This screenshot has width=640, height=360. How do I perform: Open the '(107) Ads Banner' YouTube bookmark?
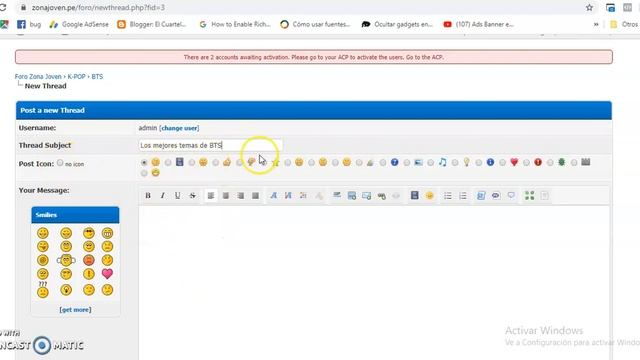click(478, 24)
